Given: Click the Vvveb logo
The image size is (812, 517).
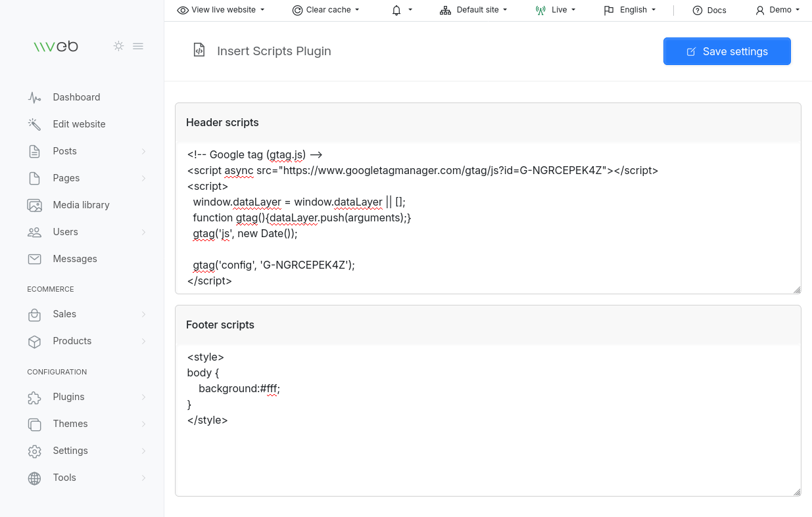Looking at the screenshot, I should pos(56,46).
